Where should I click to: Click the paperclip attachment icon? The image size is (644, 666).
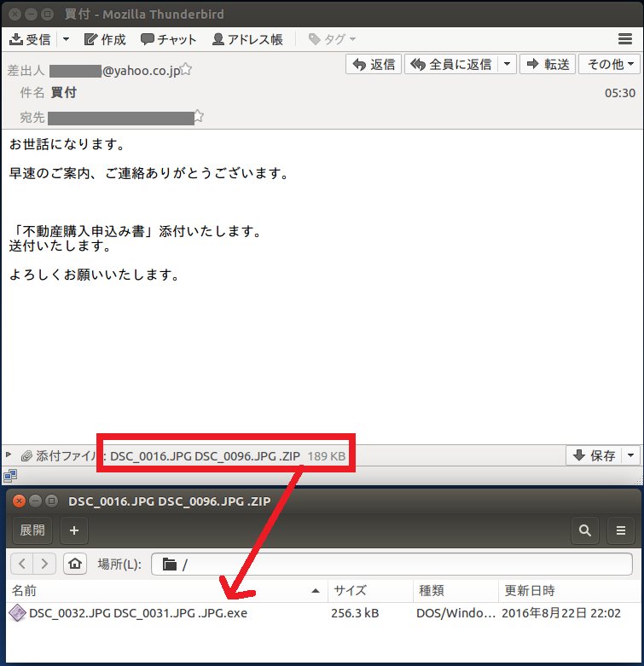26,455
